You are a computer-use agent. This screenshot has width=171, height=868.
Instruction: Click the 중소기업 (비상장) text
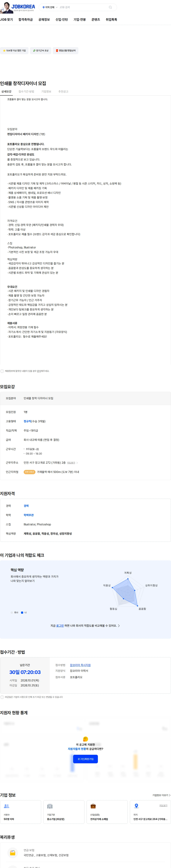point(56,819)
